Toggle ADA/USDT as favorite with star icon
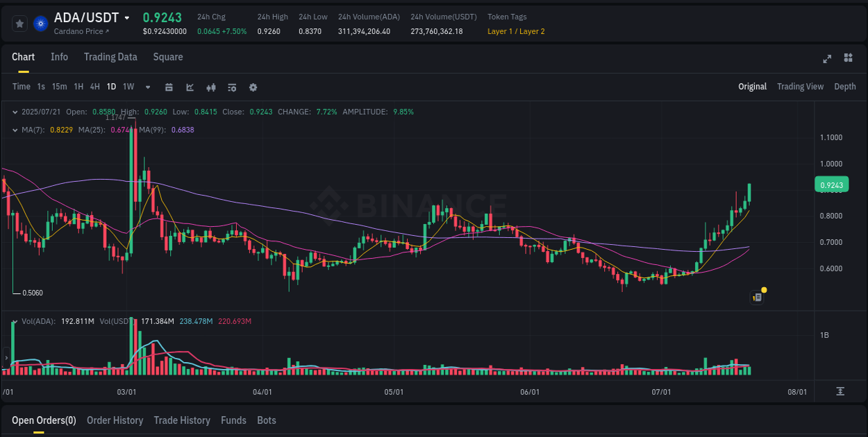This screenshot has height=437, width=868. pyautogui.click(x=19, y=23)
